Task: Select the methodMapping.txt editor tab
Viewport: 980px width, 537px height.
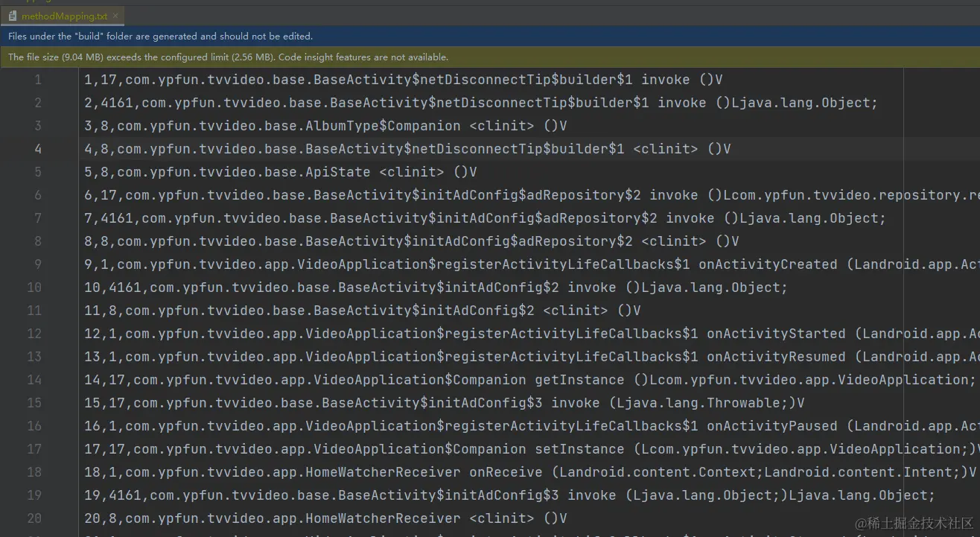Action: coord(63,16)
